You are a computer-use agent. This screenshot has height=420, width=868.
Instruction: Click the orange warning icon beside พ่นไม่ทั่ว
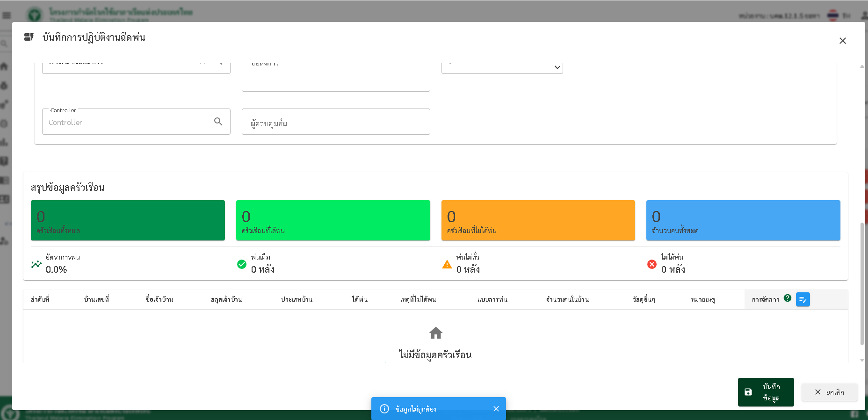pos(447,264)
